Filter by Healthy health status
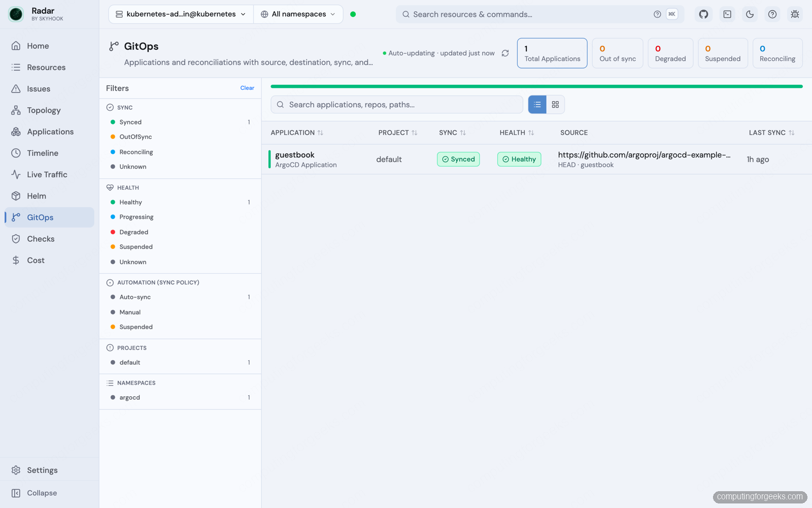 180,202
